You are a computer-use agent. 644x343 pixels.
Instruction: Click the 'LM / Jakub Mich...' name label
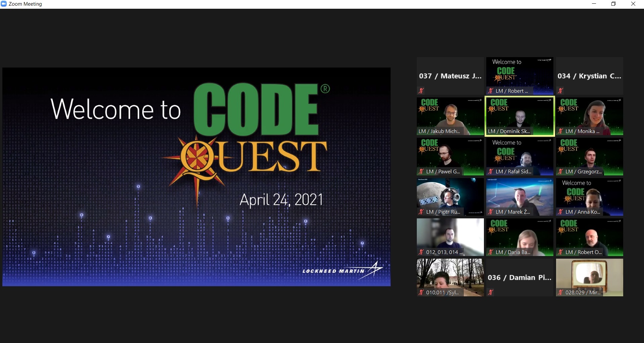click(439, 131)
